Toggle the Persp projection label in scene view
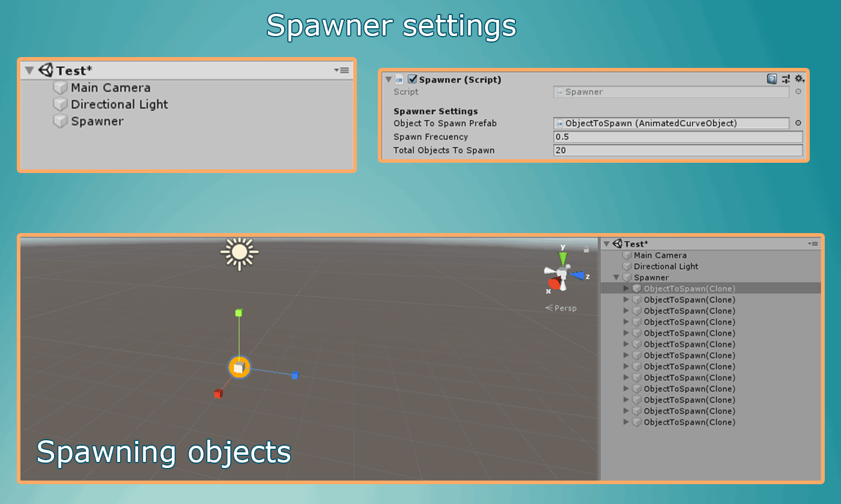 pyautogui.click(x=561, y=308)
